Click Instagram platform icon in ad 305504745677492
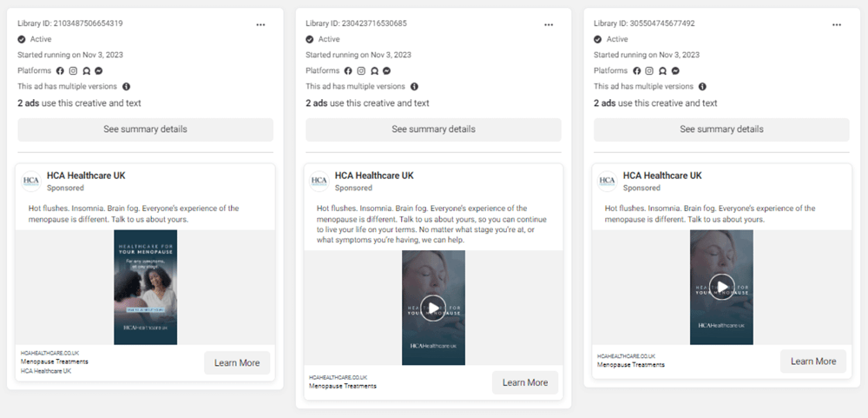 click(x=649, y=71)
